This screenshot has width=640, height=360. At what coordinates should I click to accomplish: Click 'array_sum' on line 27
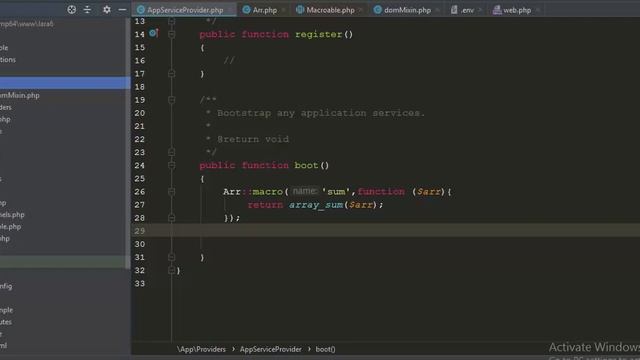316,205
